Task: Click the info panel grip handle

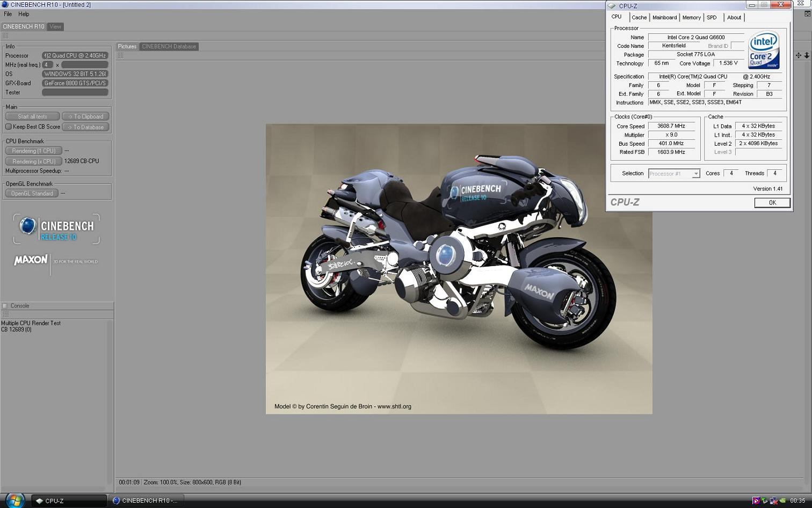Action: coord(5,35)
